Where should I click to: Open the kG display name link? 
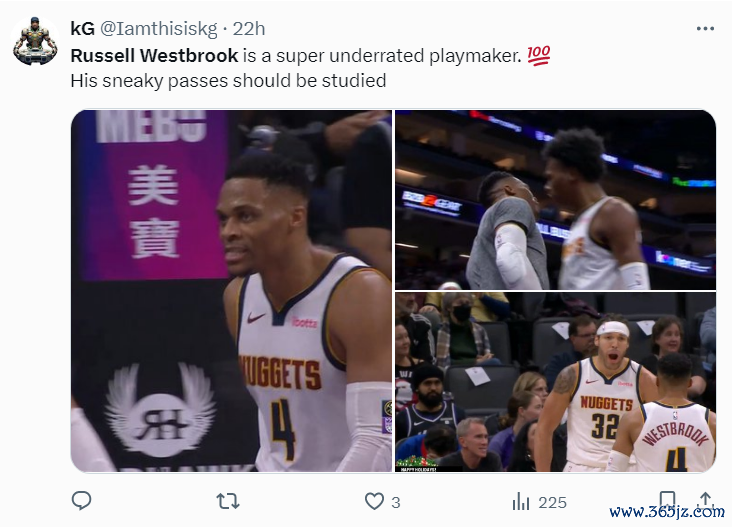coord(82,29)
